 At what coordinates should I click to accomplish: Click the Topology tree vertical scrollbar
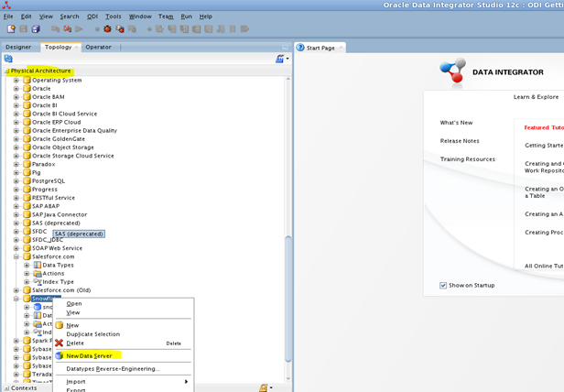point(288,299)
